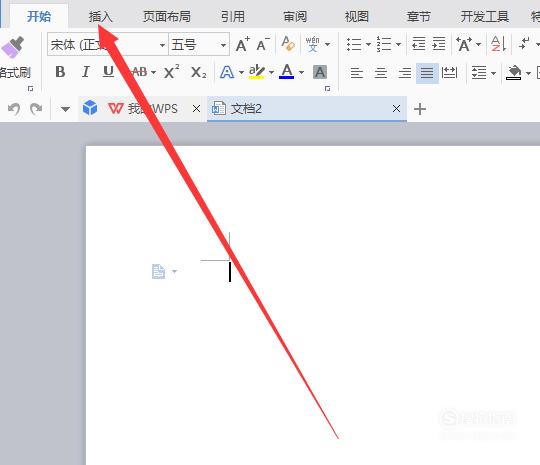Apply blue-underlined font color A
Screen dimensions: 540x465
(287, 72)
